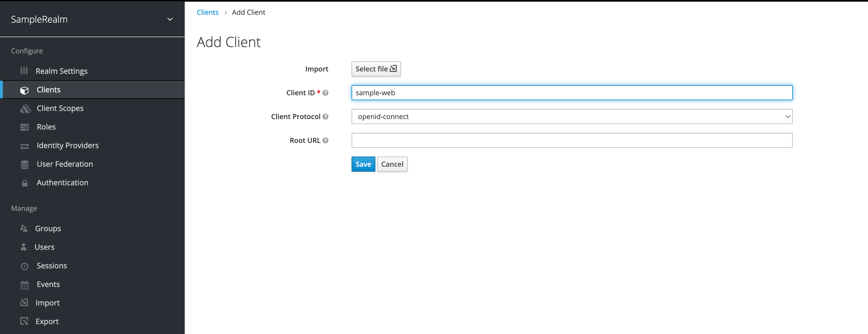Open Groups menu item

tap(48, 229)
